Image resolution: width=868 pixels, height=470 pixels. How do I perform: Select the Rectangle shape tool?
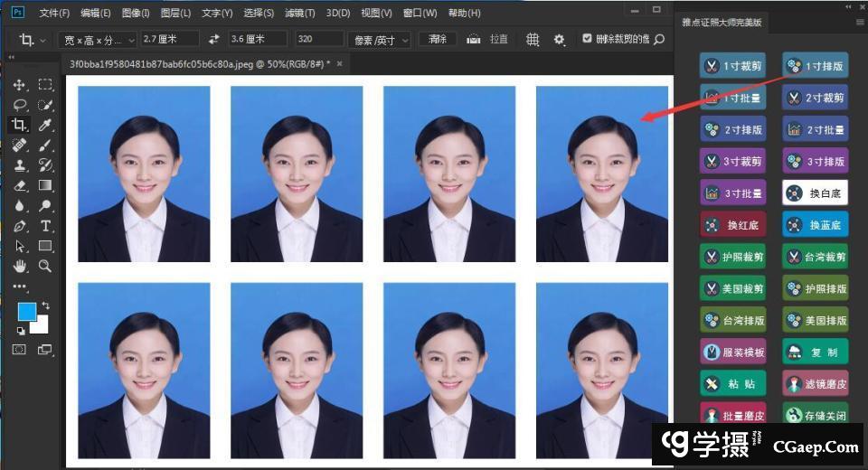(x=45, y=246)
